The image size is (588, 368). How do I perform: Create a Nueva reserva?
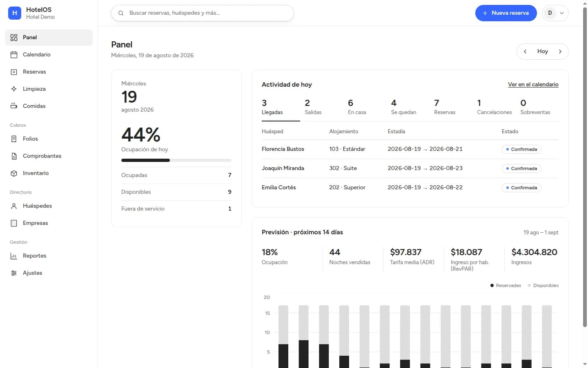click(x=506, y=13)
